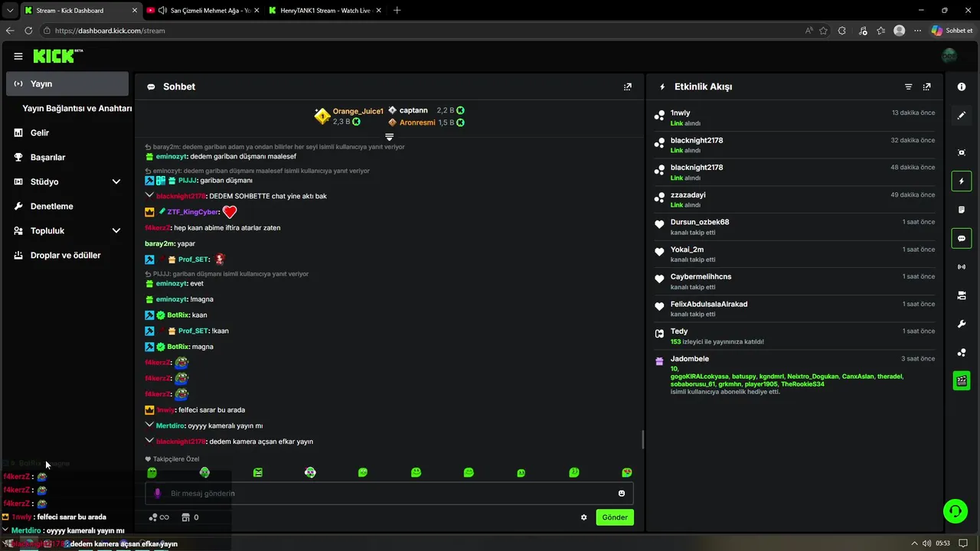Reload the page with browser refresh button

click(x=28, y=31)
